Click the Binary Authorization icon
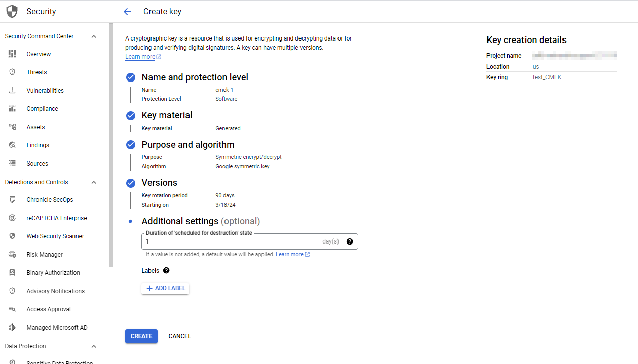This screenshot has width=638, height=364. pyautogui.click(x=13, y=272)
